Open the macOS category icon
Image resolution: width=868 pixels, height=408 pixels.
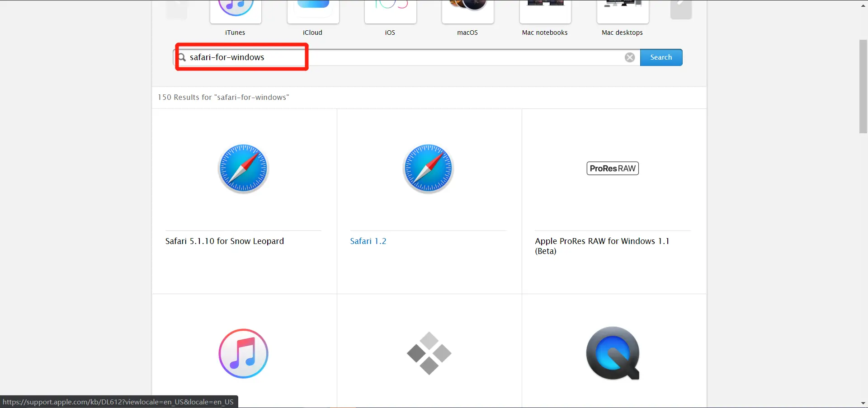pos(467,11)
